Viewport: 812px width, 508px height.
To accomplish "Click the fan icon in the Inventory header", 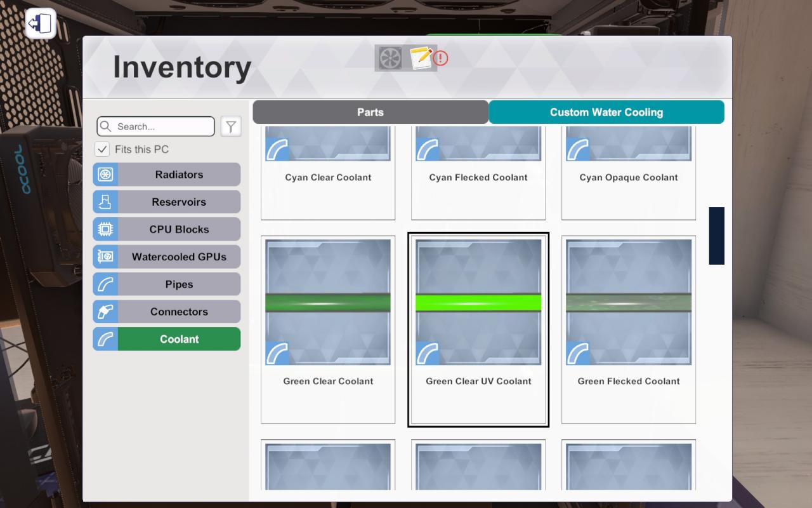I will (390, 58).
